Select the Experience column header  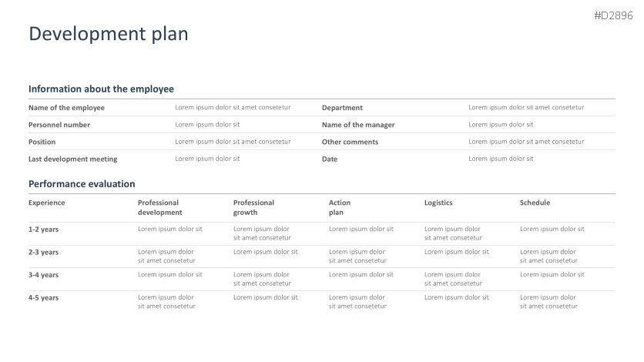[x=47, y=203]
